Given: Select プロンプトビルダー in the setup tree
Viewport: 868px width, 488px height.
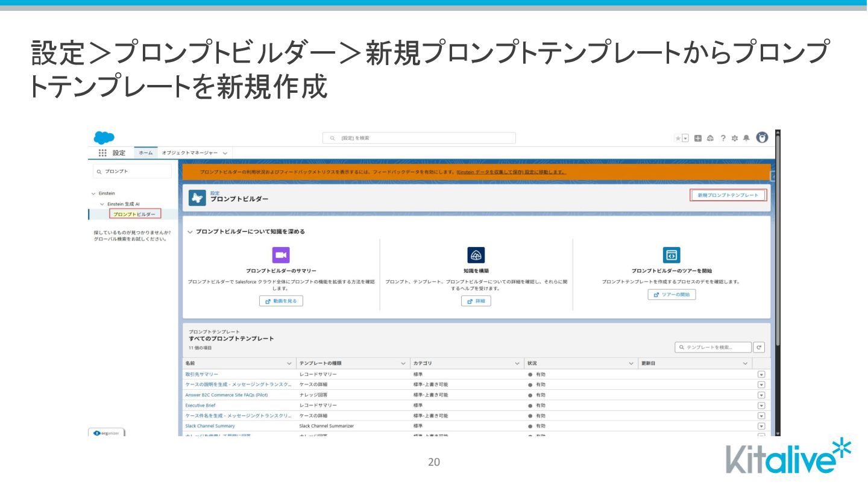Looking at the screenshot, I should click(x=134, y=214).
